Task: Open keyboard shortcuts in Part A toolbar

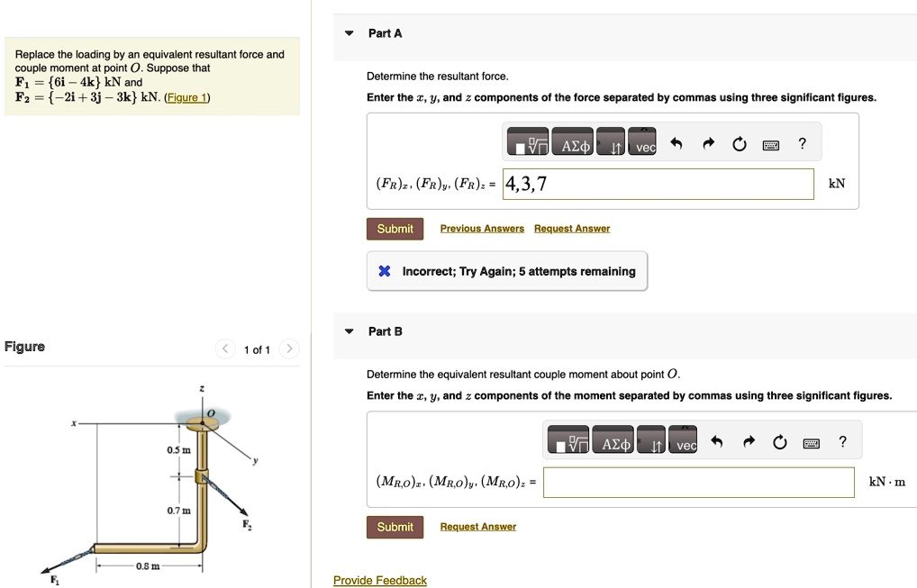Action: [770, 145]
